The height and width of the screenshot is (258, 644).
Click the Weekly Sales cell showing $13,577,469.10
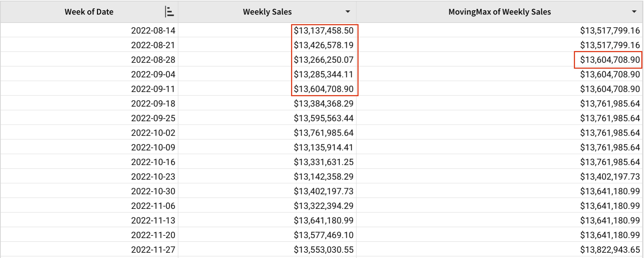[323, 235]
